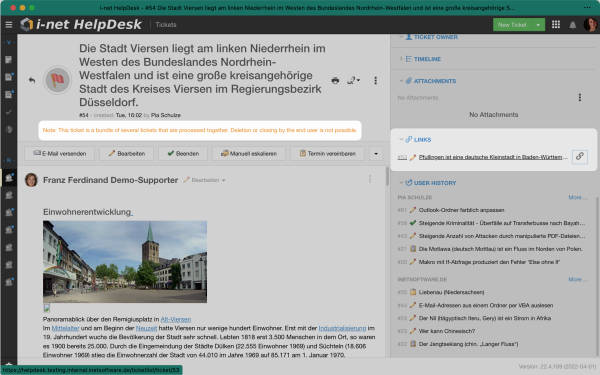
Task: Click the Beenden button
Action: coord(183,153)
